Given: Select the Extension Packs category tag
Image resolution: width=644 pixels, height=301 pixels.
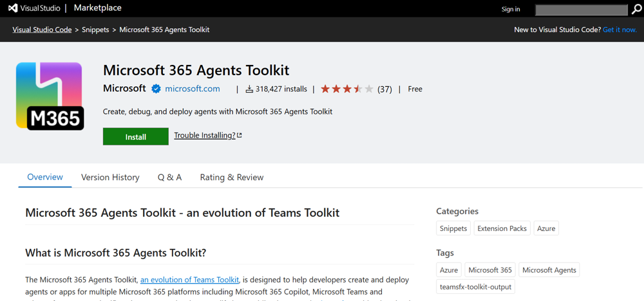Looking at the screenshot, I should 502,228.
